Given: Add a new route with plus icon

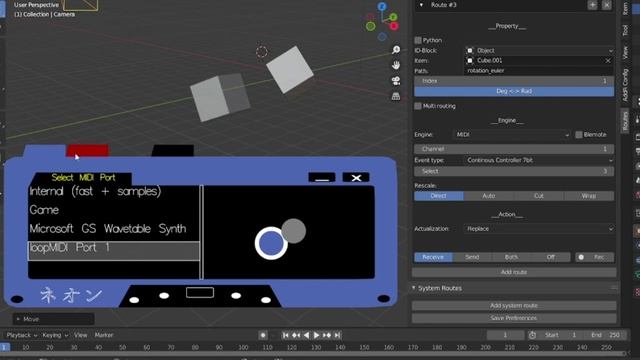Looking at the screenshot, I should 592,5.
